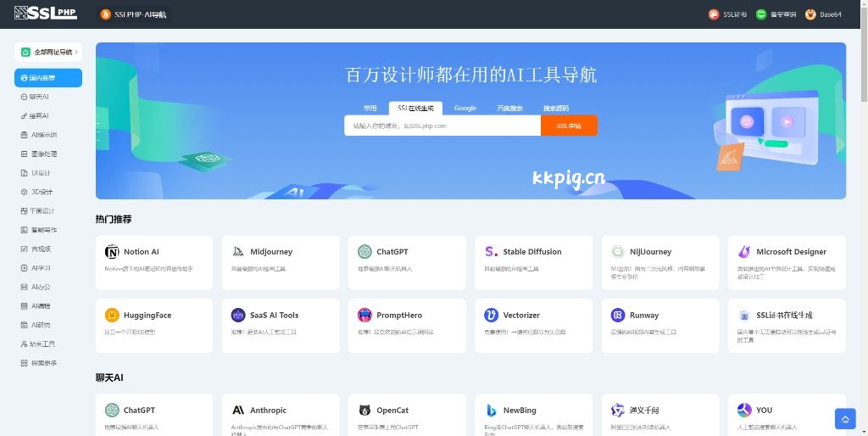Select 绘画AI in the sidebar
Screen dimensions: 868x436
tap(35, 116)
